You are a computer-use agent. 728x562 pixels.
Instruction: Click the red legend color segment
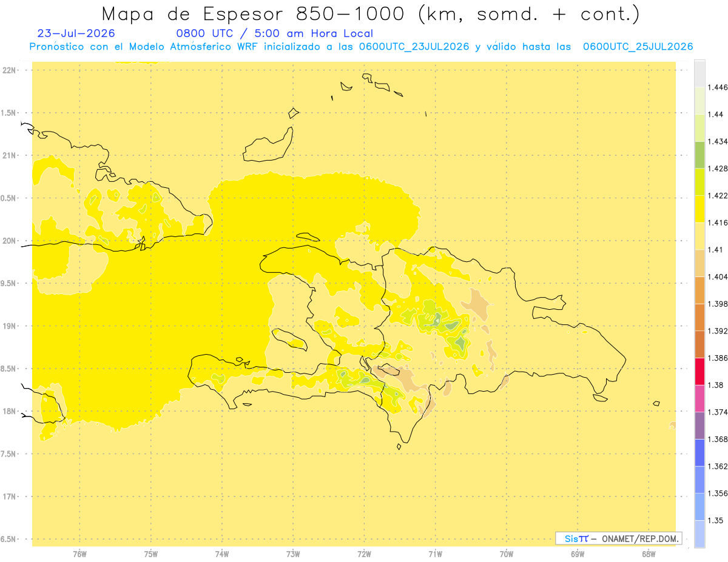coord(699,371)
